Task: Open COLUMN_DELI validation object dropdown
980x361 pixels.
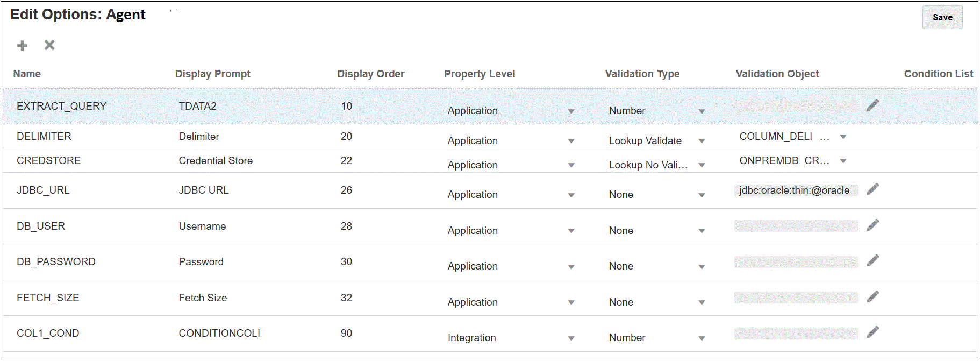Action: point(843,137)
